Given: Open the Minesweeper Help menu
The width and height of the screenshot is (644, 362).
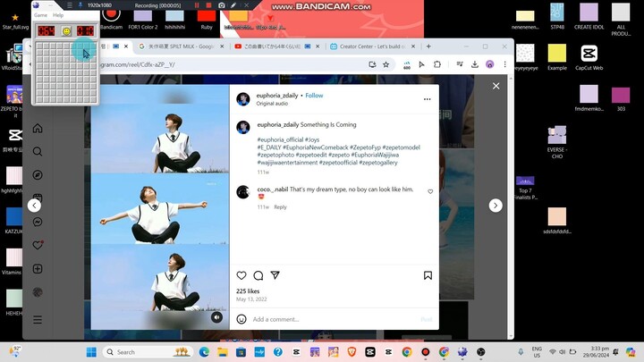Looking at the screenshot, I should [x=58, y=15].
